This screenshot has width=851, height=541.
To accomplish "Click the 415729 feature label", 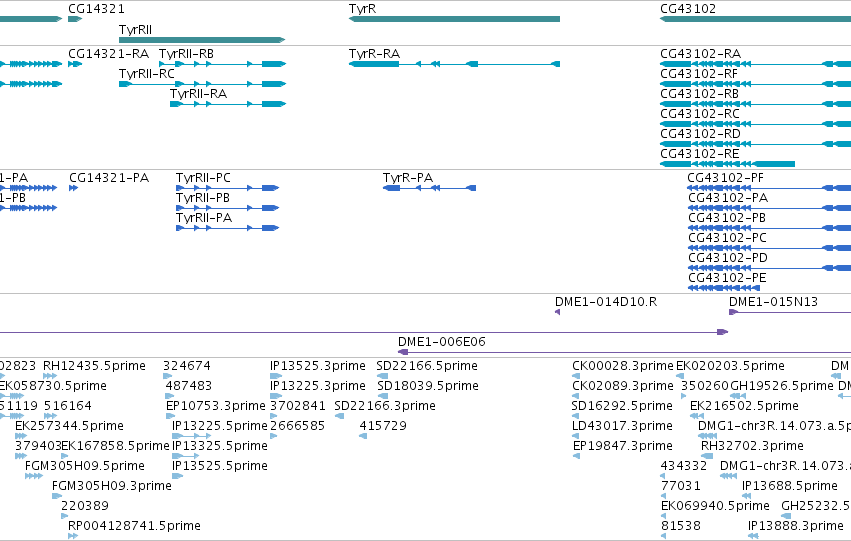I will click(x=383, y=427).
